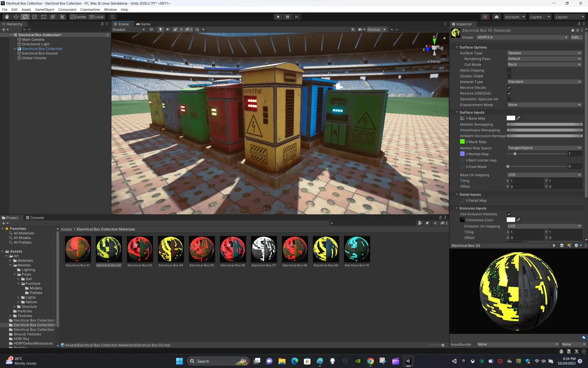Play the material preview animation
588x368 pixels.
click(x=554, y=245)
